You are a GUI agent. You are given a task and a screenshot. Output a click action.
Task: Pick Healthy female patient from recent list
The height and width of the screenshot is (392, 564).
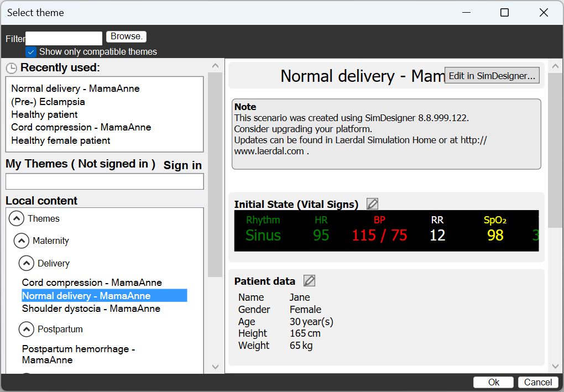pos(61,140)
